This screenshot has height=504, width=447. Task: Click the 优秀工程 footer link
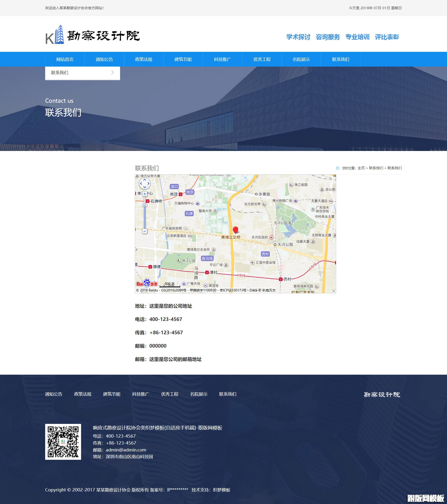point(170,394)
